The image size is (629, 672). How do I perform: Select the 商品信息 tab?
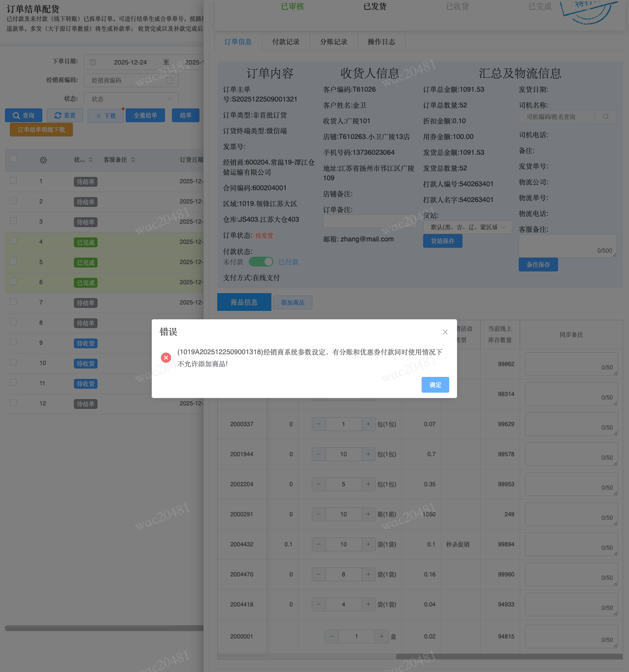(244, 302)
